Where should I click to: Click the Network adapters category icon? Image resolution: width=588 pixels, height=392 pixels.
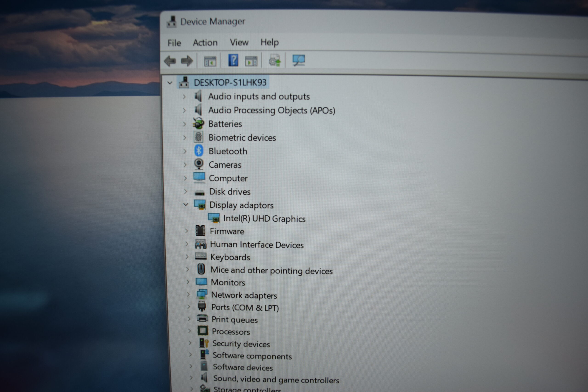[x=202, y=294]
